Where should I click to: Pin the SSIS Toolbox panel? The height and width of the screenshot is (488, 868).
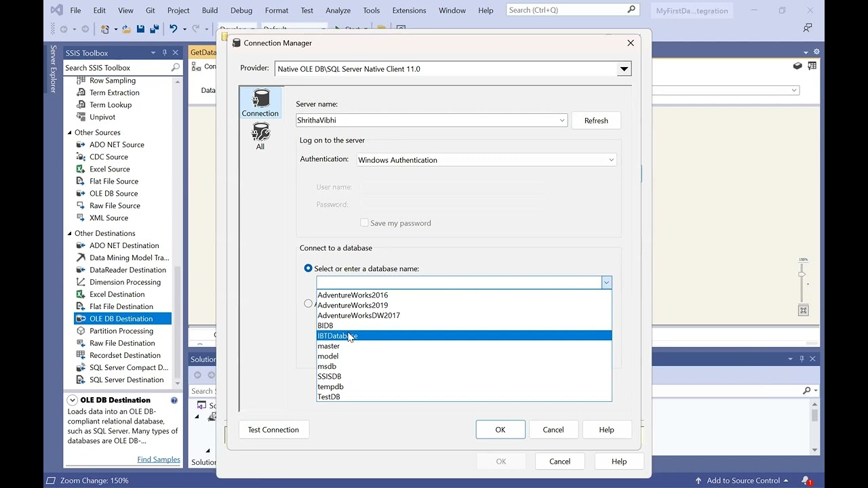pyautogui.click(x=163, y=53)
